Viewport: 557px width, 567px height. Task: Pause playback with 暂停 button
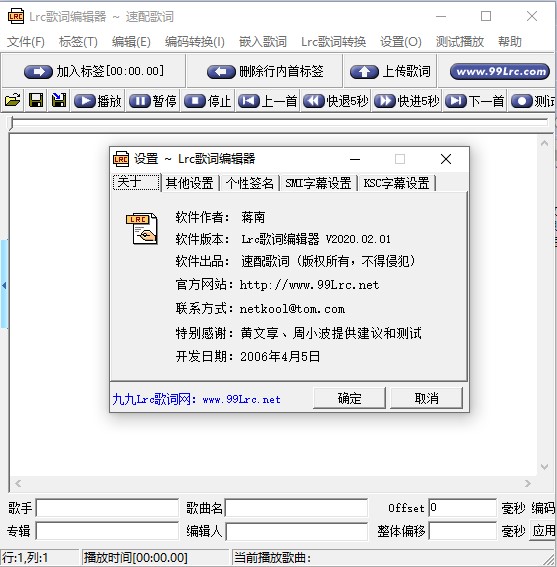pyautogui.click(x=153, y=101)
